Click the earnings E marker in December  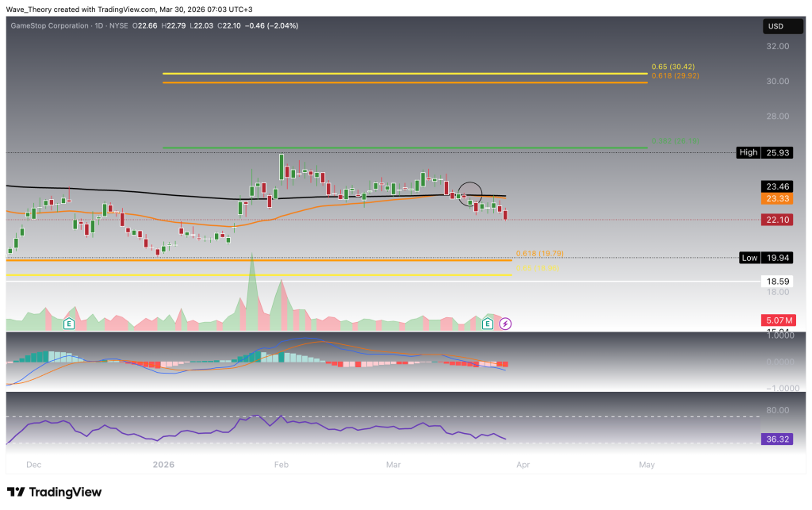pyautogui.click(x=69, y=324)
